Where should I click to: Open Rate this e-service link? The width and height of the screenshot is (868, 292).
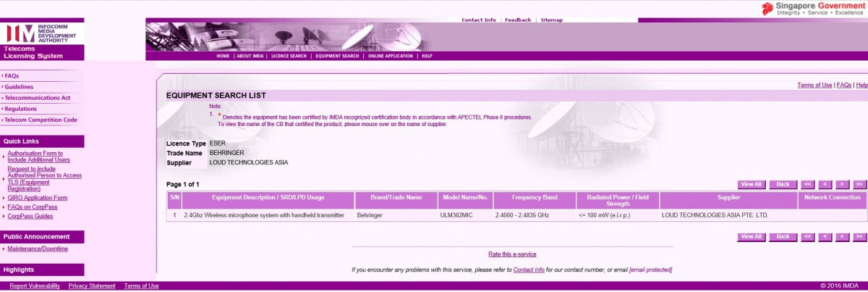pyautogui.click(x=512, y=254)
